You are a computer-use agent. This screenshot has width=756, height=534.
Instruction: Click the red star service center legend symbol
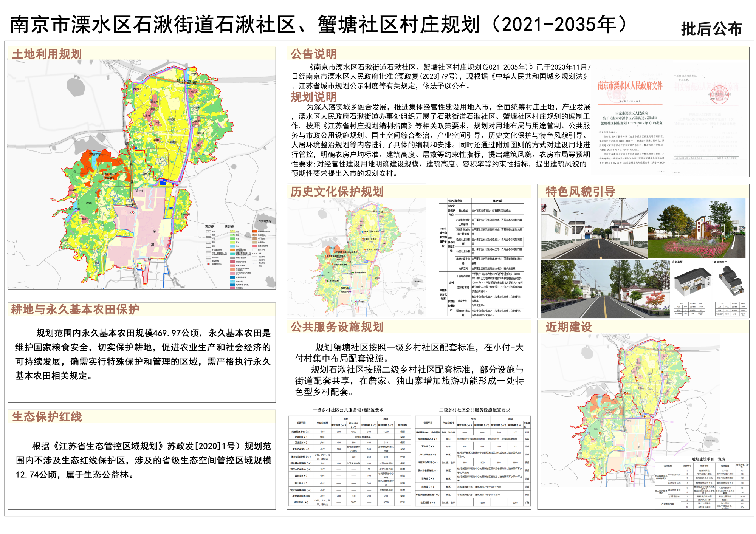pyautogui.click(x=208, y=264)
